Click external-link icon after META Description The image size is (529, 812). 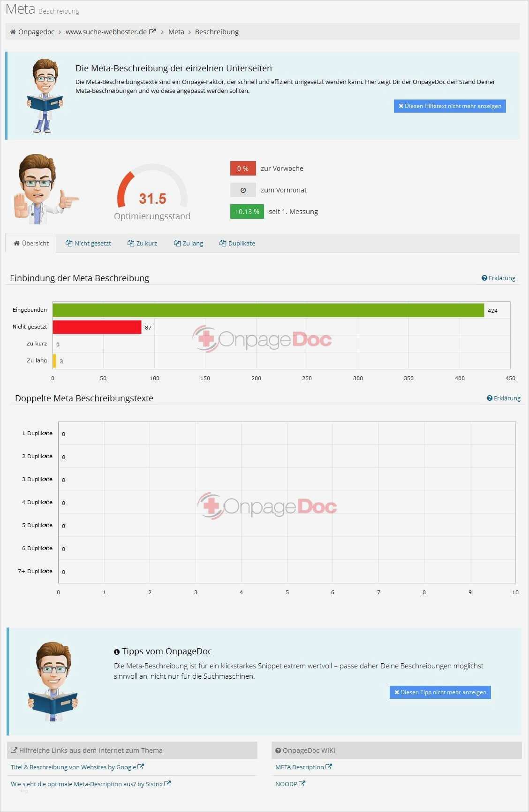(329, 766)
